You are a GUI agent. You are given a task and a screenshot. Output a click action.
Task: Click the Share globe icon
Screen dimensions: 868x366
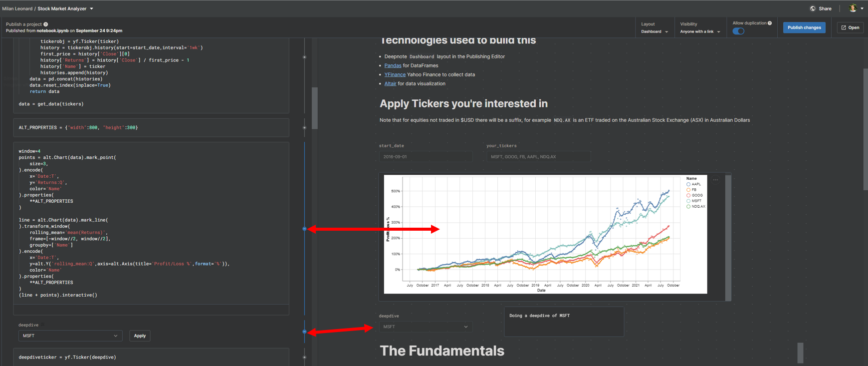tap(813, 8)
